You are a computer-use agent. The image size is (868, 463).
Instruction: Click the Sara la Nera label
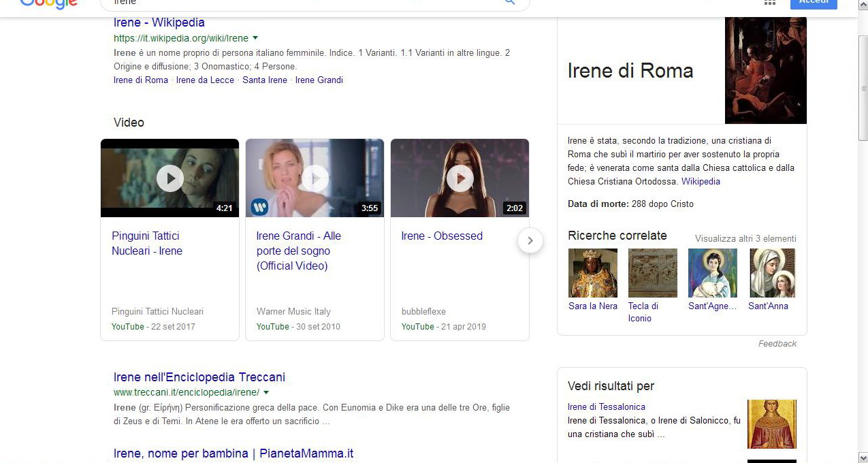click(593, 306)
